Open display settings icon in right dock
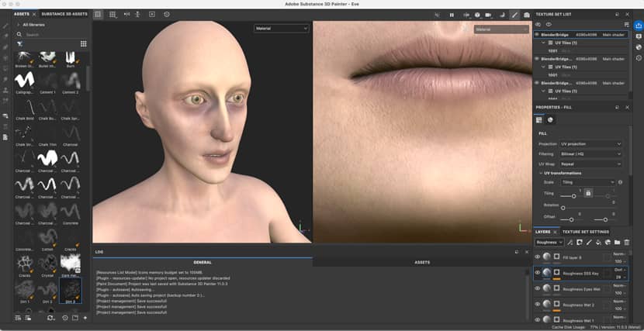The width and height of the screenshot is (644, 331). (x=639, y=36)
